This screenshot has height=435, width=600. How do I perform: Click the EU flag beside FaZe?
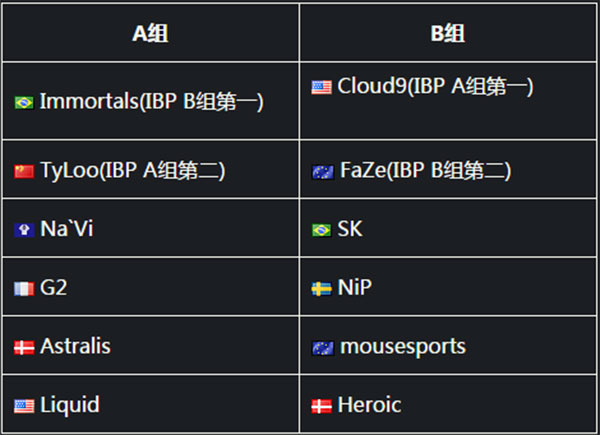tap(323, 172)
